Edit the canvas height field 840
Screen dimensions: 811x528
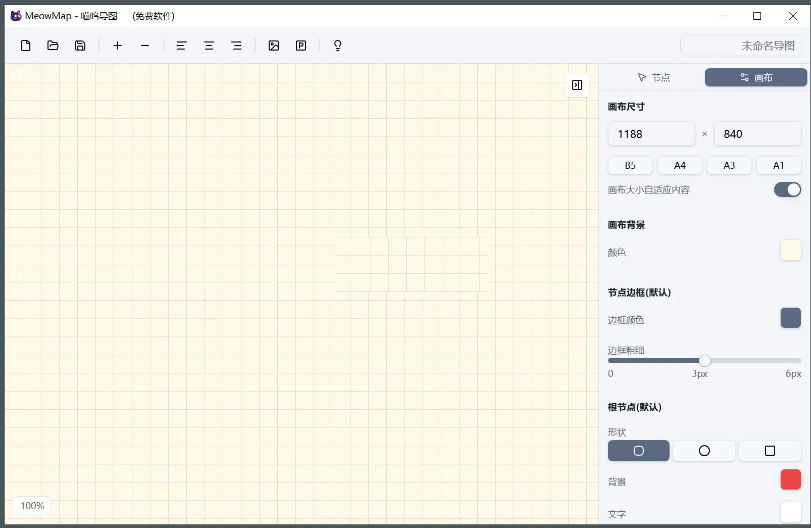[758, 134]
